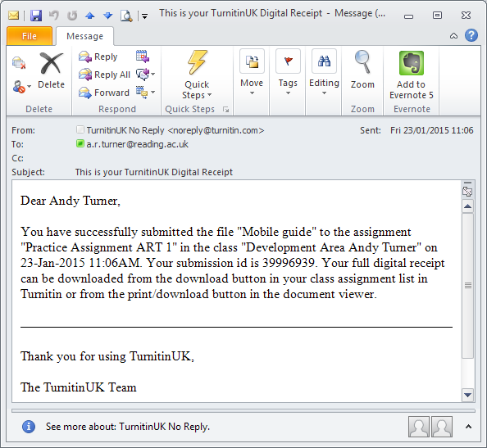Click the message body scroll down arrow
487x448 pixels.
467,395
